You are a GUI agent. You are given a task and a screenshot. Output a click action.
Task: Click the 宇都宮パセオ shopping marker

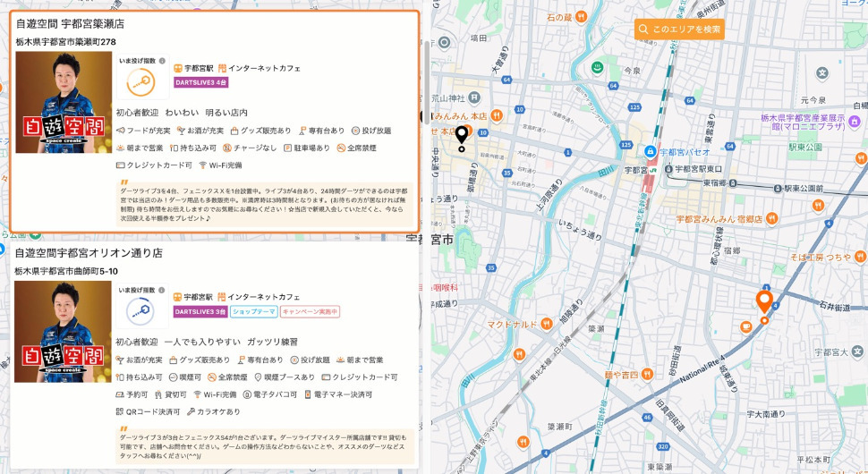651,151
